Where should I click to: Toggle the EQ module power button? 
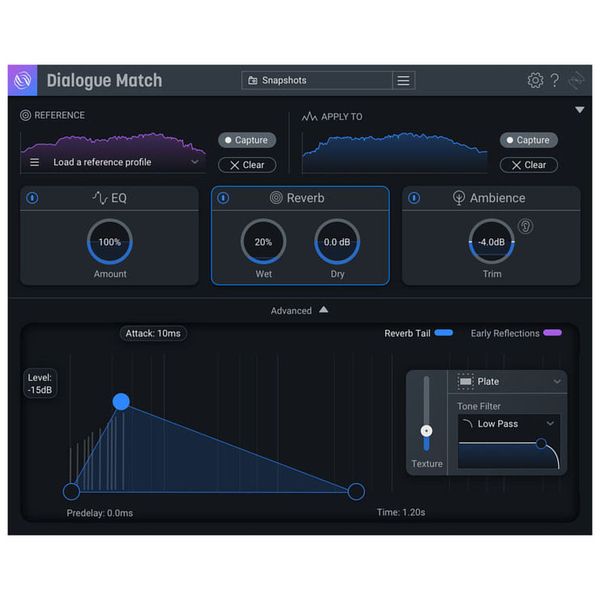click(x=32, y=198)
